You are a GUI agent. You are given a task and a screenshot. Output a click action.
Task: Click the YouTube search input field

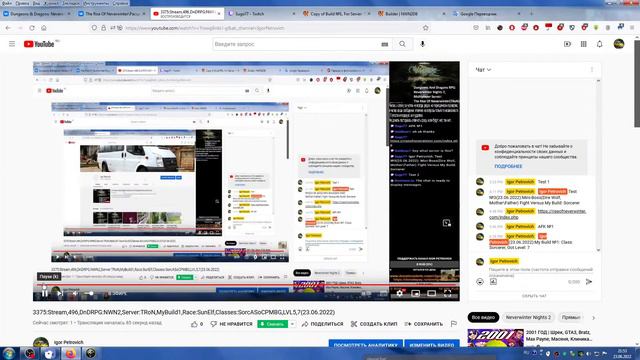(x=296, y=44)
